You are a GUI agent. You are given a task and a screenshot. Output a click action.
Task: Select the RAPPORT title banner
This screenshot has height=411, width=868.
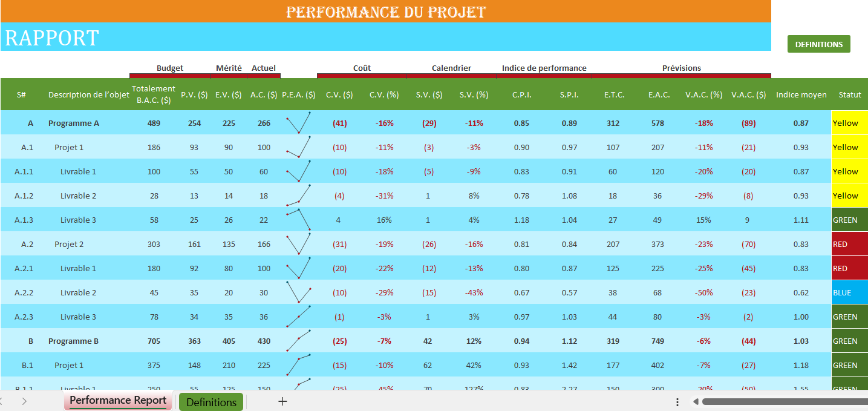(385, 38)
